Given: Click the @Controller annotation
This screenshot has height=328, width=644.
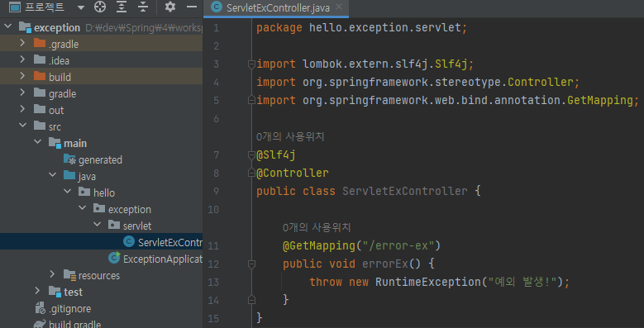Looking at the screenshot, I should pos(293,173).
